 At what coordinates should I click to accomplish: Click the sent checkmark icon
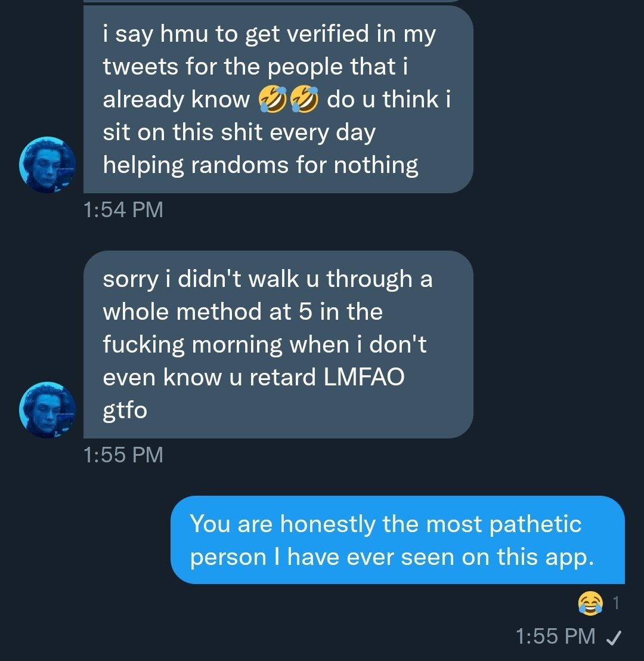(612, 638)
